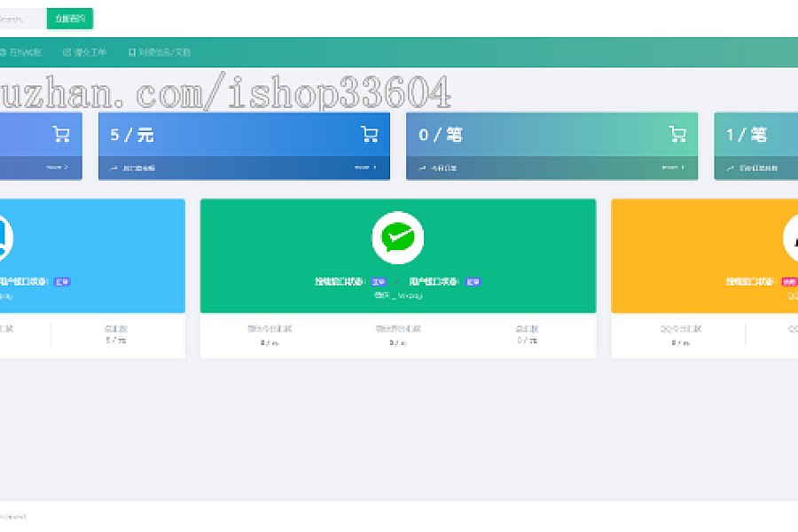Image resolution: width=798 pixels, height=532 pixels.
Task: Click the pink status badge in the orange QQ card
Action: coord(789,282)
